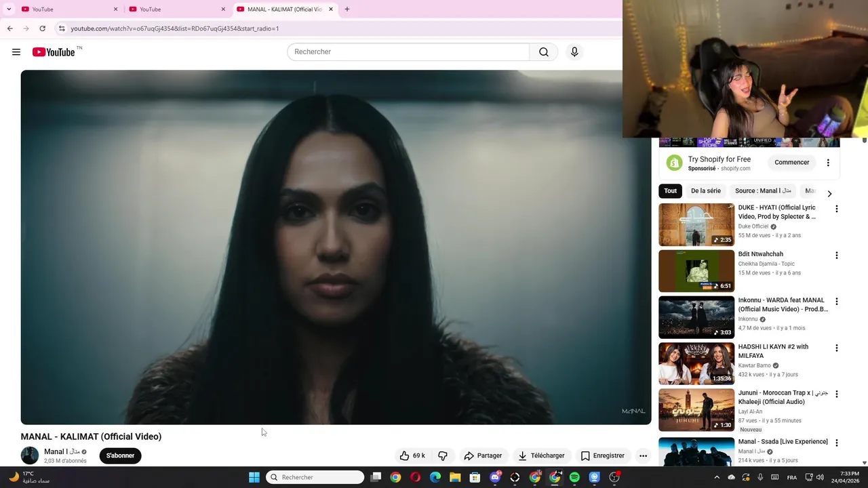Open the volume icon in system tray
Viewport: 868px width, 488px height.
click(x=820, y=477)
